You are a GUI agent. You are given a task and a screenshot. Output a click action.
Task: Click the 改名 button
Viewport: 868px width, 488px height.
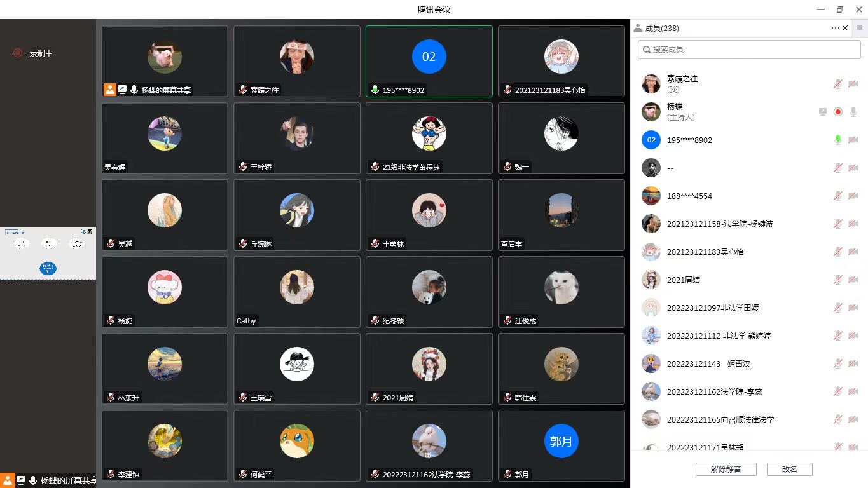pos(790,470)
